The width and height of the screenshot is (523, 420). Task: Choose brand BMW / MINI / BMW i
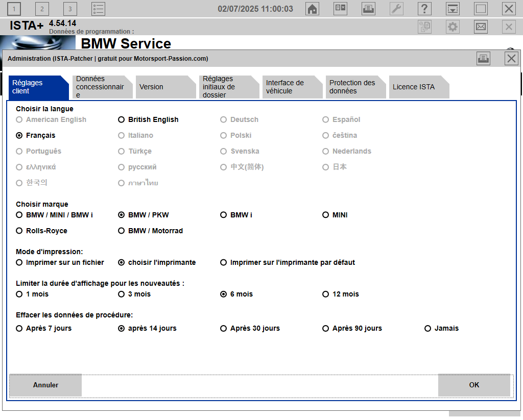(x=54, y=215)
